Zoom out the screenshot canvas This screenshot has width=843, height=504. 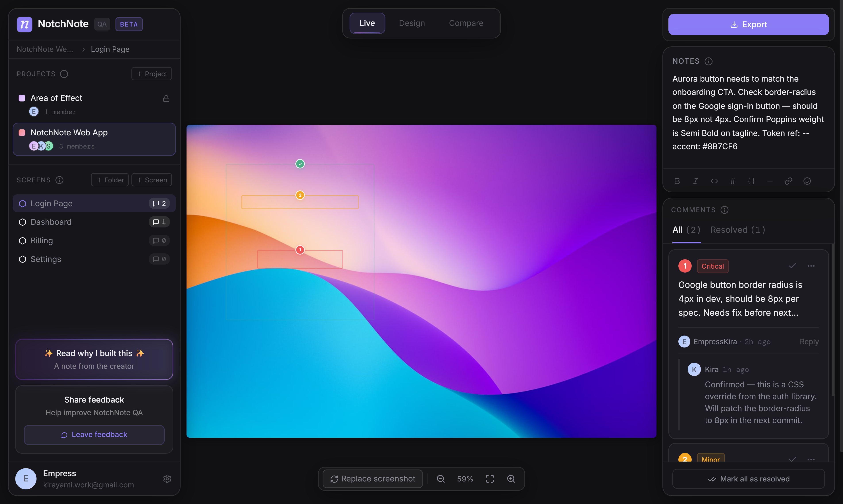tap(441, 479)
